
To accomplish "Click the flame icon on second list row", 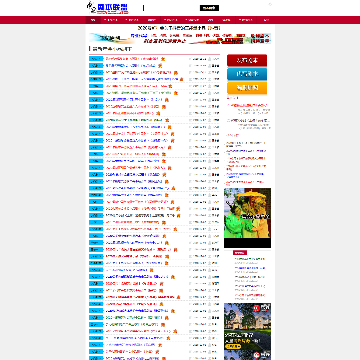I will pyautogui.click(x=160, y=66).
